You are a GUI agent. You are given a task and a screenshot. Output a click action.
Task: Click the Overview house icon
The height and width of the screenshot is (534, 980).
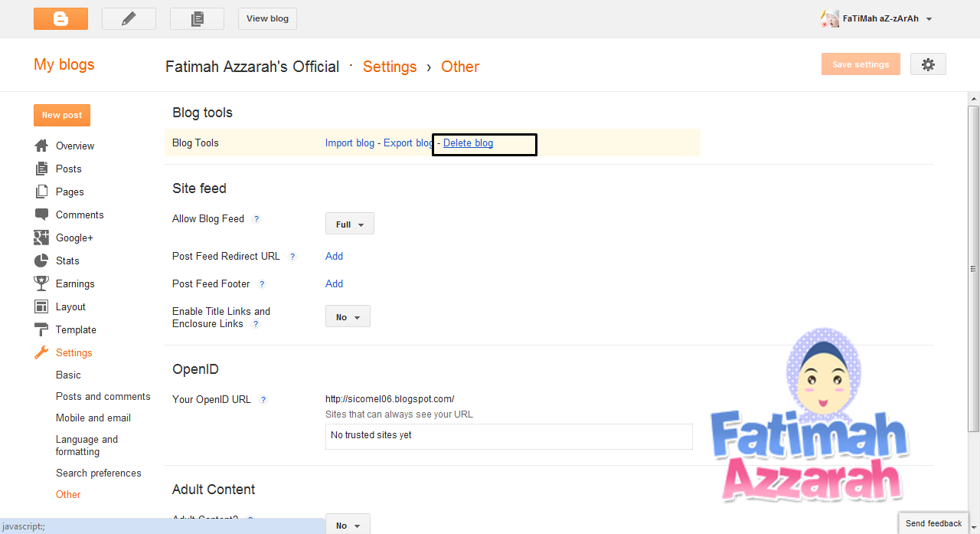coord(41,146)
